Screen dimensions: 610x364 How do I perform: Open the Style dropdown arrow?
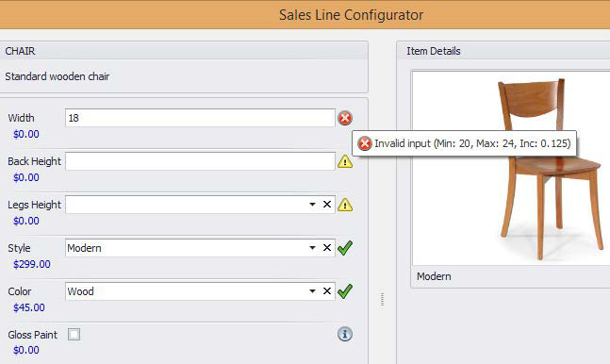pyautogui.click(x=312, y=248)
